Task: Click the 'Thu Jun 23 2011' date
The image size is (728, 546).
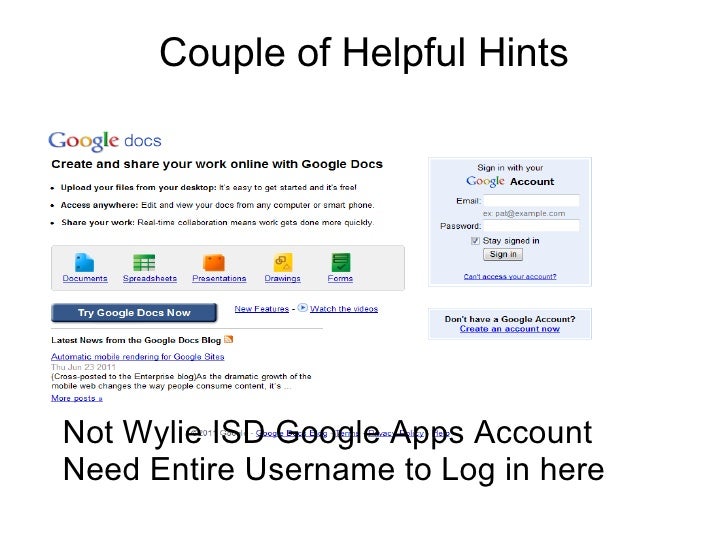Action: pos(83,367)
